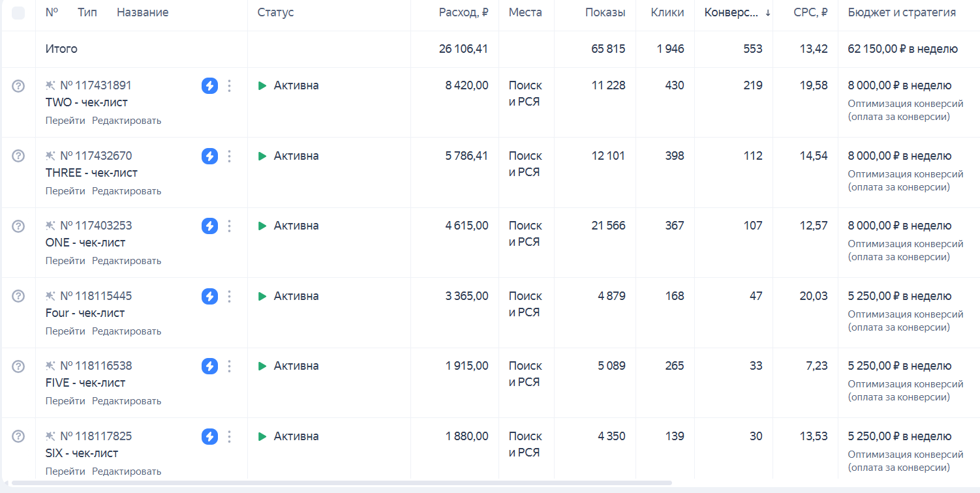980x493 pixels.
Task: Click Клики column header
Action: click(667, 12)
